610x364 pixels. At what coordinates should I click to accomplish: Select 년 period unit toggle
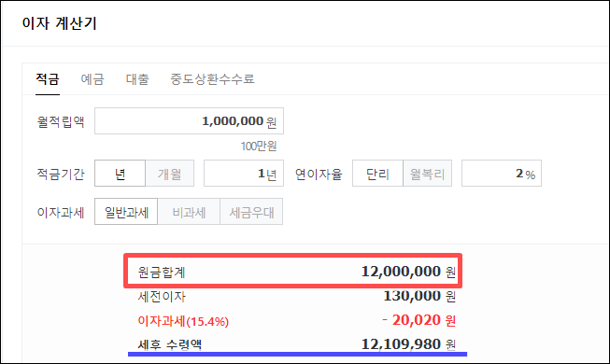[120, 173]
